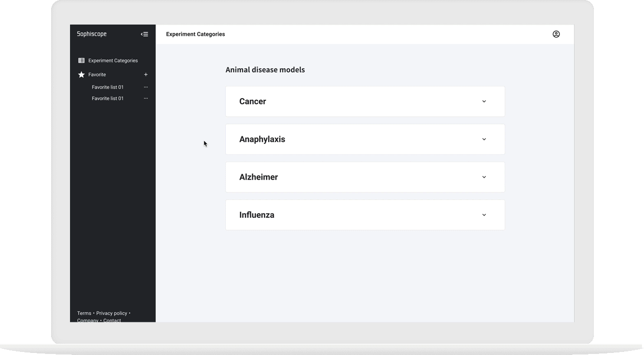Open options menu for lower Favorite list 01
Screen dimensions: 644x355
click(146, 98)
